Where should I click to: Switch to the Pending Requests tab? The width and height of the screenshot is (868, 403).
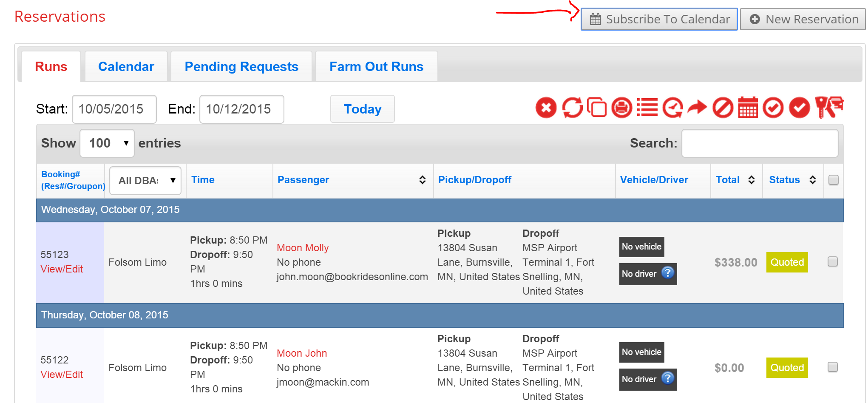coord(241,67)
